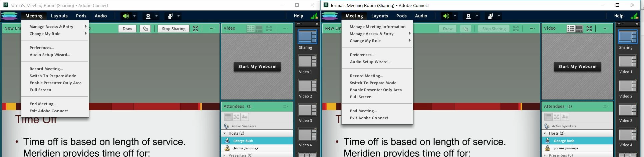Expand Presenters group in right window

pyautogui.click(x=545, y=155)
